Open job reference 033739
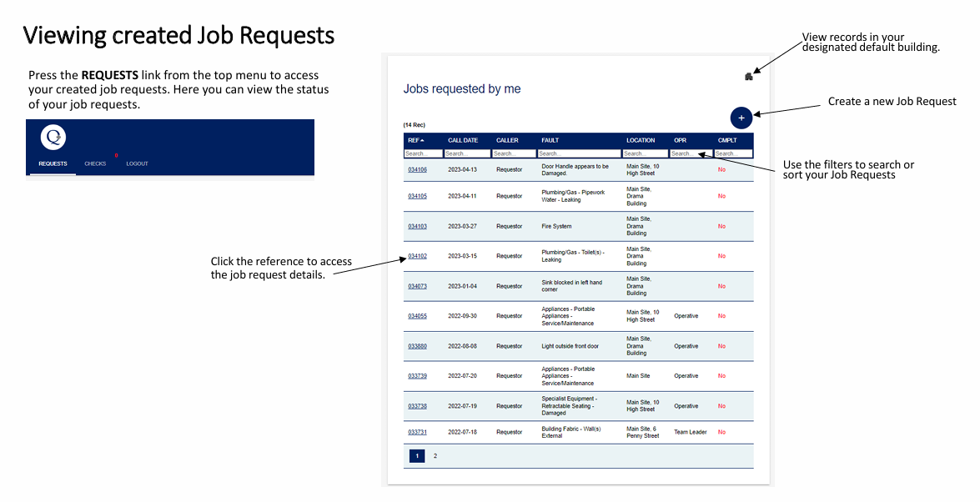980x502 pixels. 418,376
